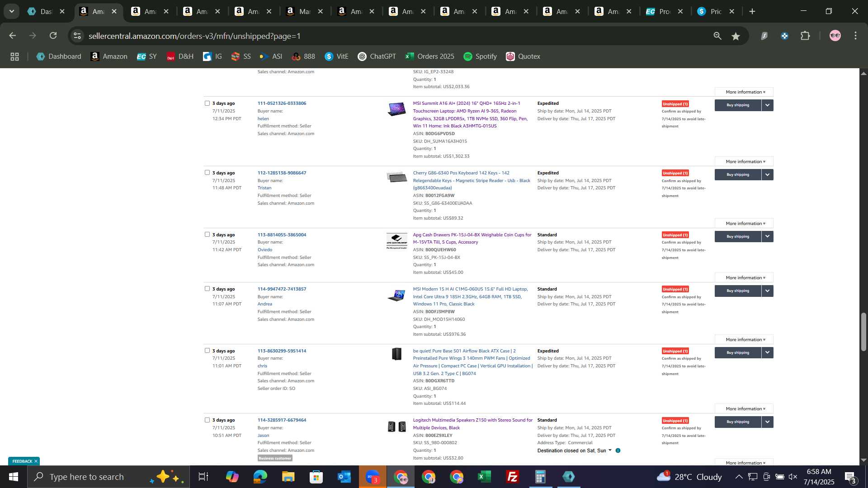This screenshot has width=868, height=488.
Task: Open Calculator from taskbar
Action: [541, 477]
